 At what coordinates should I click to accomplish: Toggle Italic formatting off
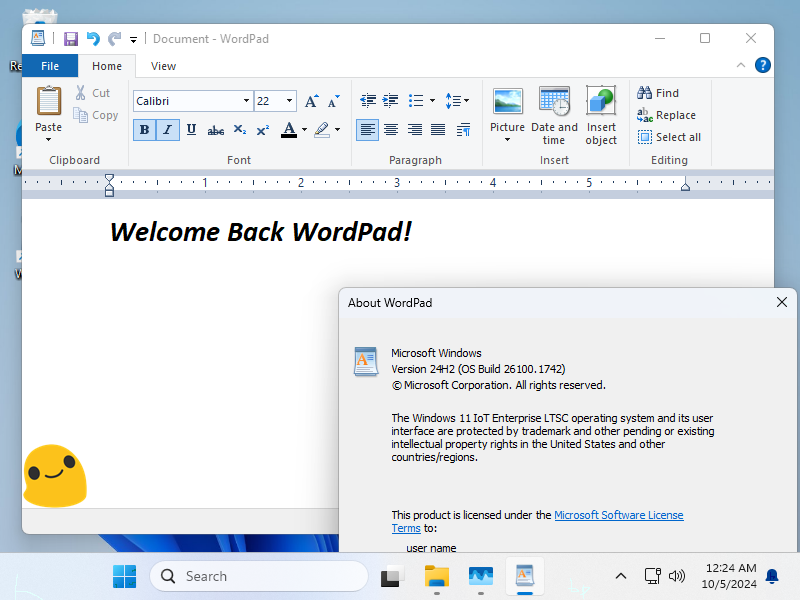(167, 130)
